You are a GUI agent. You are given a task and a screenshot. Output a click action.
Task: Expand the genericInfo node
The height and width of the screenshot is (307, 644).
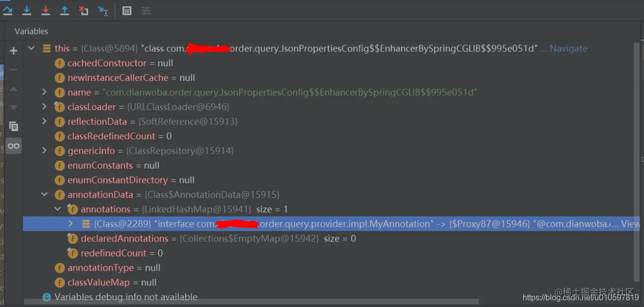45,151
